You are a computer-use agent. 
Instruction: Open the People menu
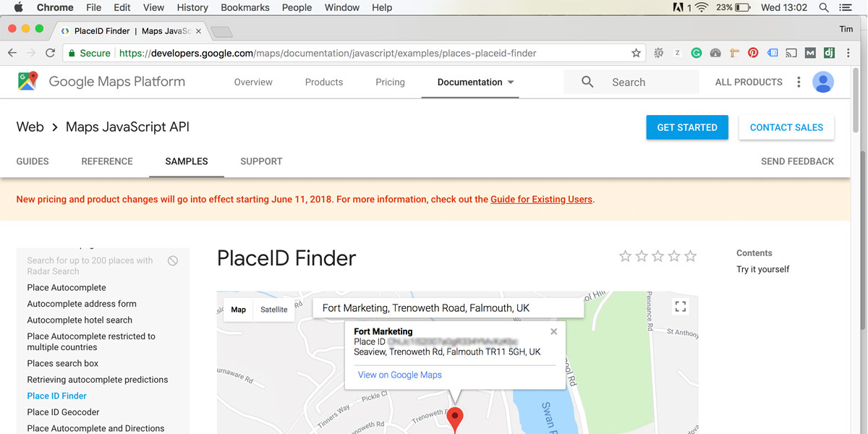(297, 7)
